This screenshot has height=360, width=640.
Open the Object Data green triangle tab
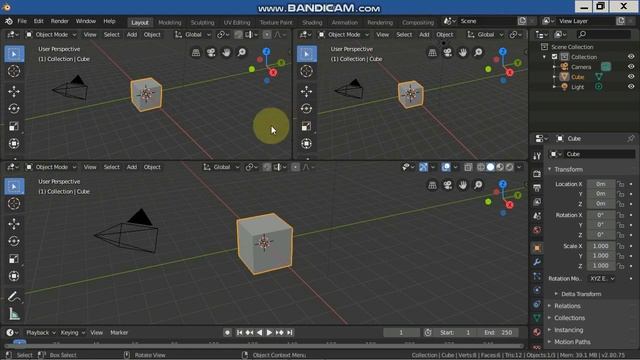537,318
